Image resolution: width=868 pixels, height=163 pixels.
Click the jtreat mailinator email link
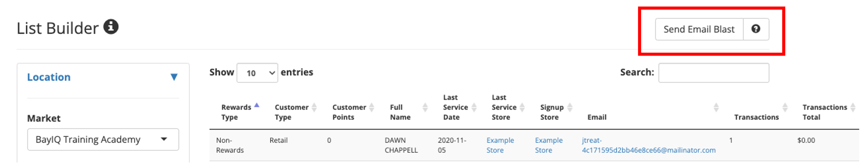coord(649,145)
